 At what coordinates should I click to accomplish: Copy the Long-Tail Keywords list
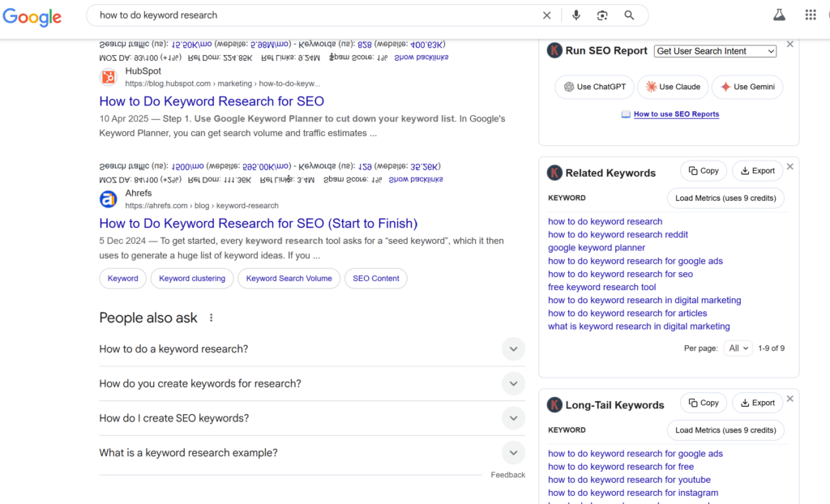pos(704,403)
